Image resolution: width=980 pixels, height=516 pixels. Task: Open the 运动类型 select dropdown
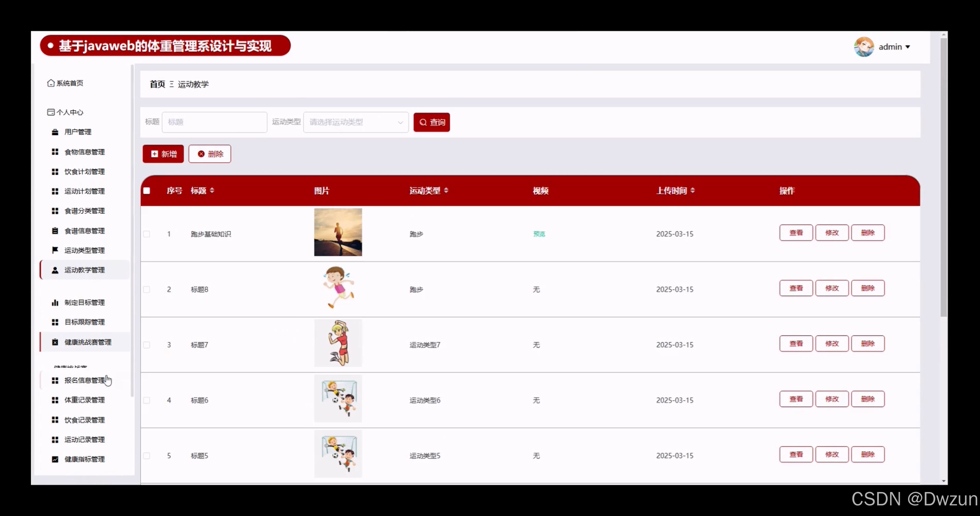[356, 122]
